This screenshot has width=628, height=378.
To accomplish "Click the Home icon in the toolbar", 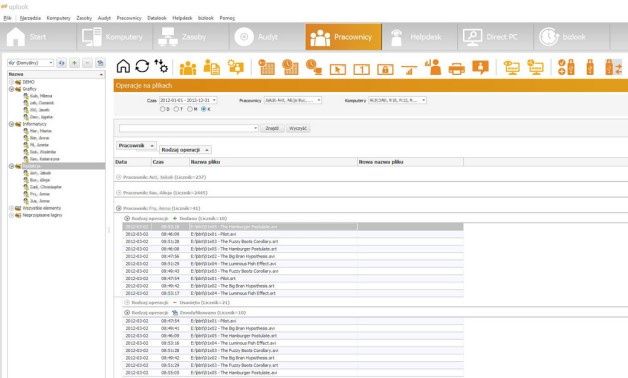I will coord(123,66).
